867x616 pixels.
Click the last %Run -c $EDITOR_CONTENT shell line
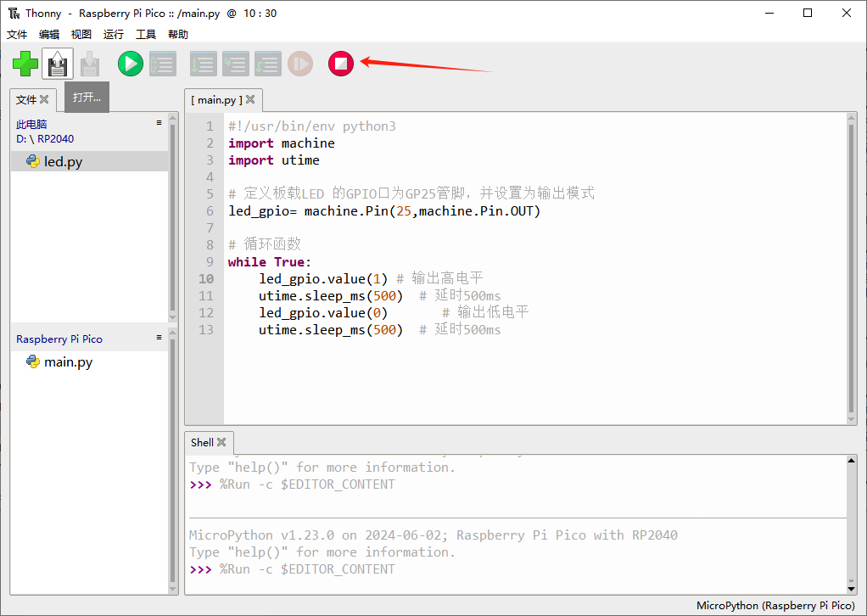click(307, 569)
